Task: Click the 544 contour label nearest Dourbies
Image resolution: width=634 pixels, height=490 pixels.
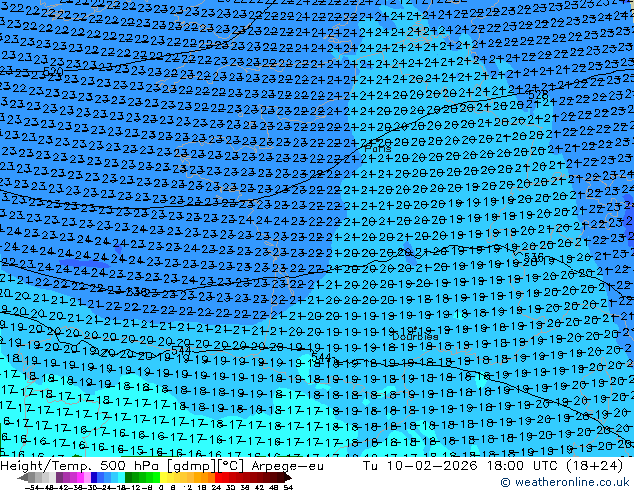Action: (x=321, y=357)
